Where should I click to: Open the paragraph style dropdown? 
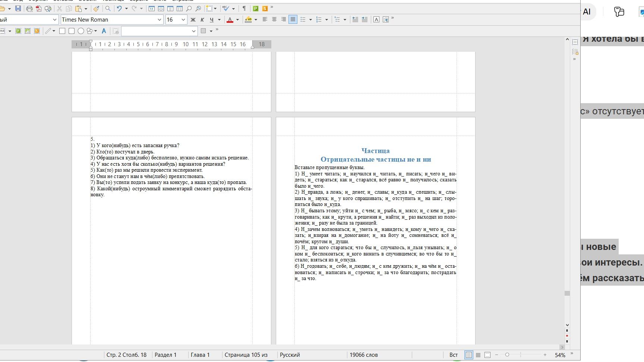55,20
